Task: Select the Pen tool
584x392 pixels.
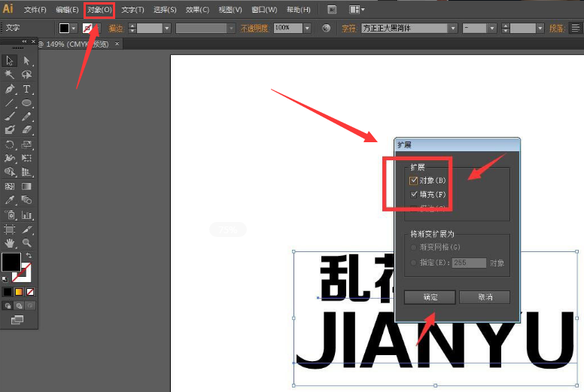Action: 10,89
